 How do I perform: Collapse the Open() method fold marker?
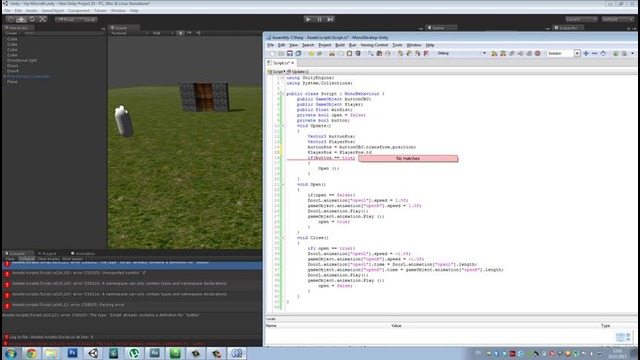point(282,184)
